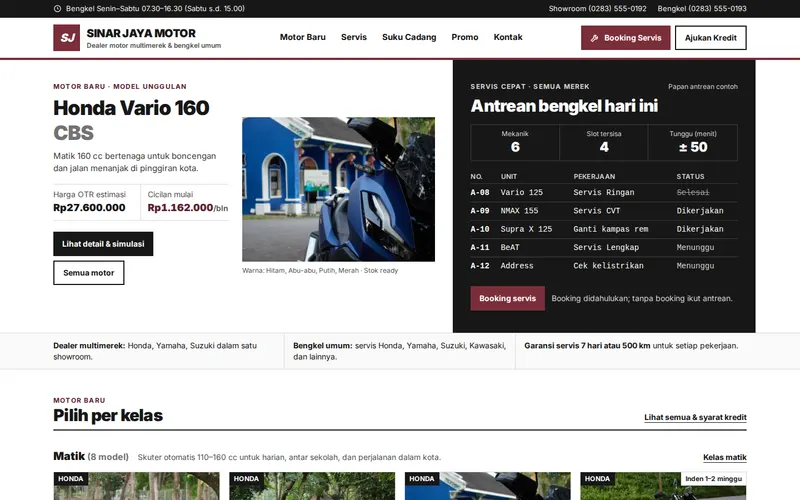Click the color availability caption under photo
Image resolution: width=800 pixels, height=500 pixels.
pyautogui.click(x=320, y=270)
